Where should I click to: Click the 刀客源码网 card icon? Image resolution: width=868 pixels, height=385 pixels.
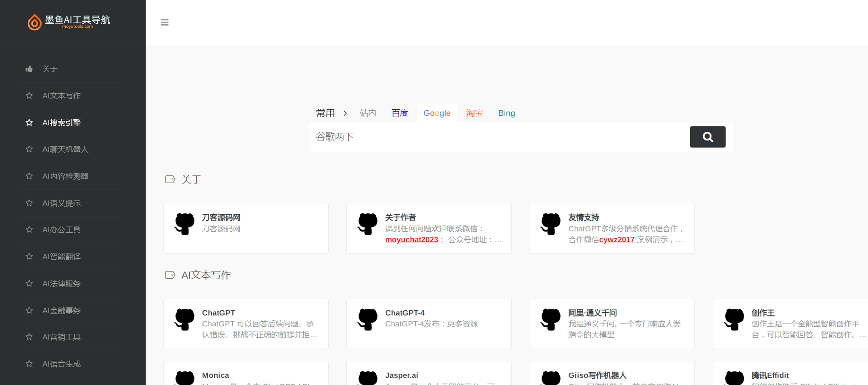[184, 224]
